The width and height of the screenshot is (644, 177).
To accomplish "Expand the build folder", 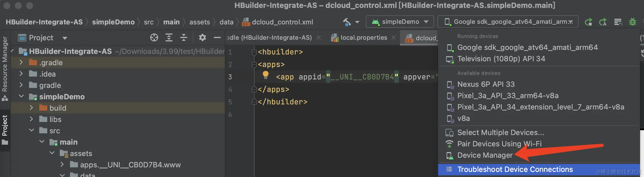I will click(31, 108).
